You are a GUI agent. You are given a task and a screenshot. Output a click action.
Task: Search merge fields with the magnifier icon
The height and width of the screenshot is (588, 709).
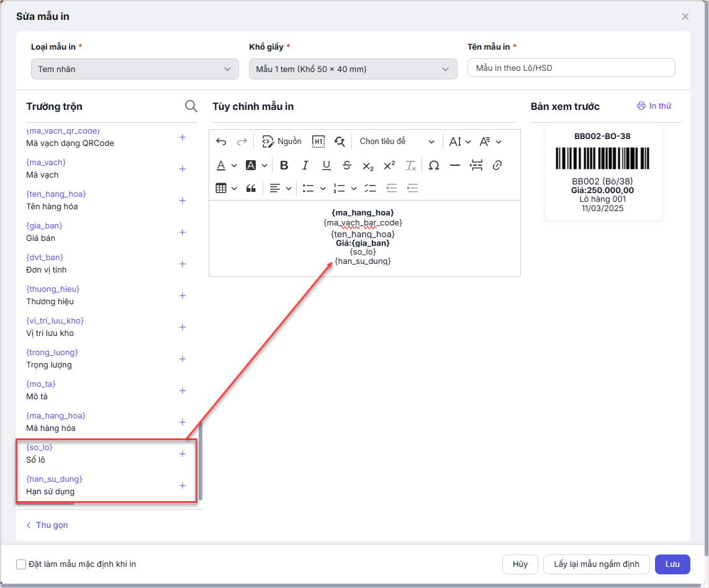click(191, 106)
